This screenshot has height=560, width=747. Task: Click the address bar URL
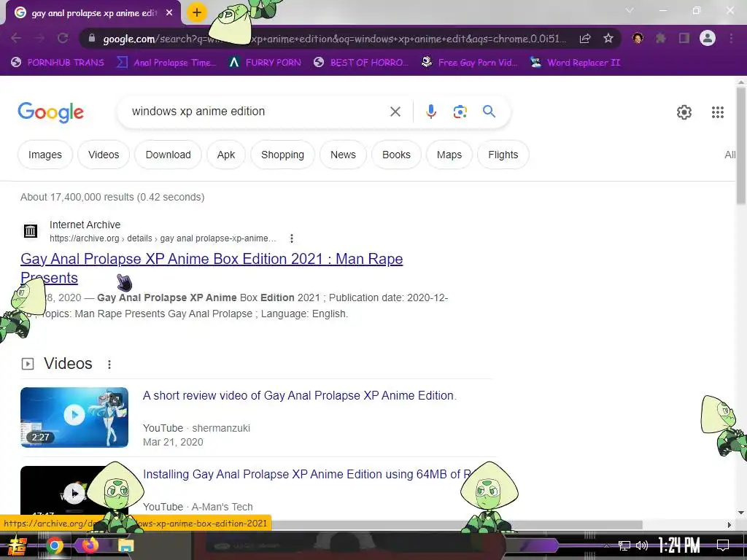[333, 39]
